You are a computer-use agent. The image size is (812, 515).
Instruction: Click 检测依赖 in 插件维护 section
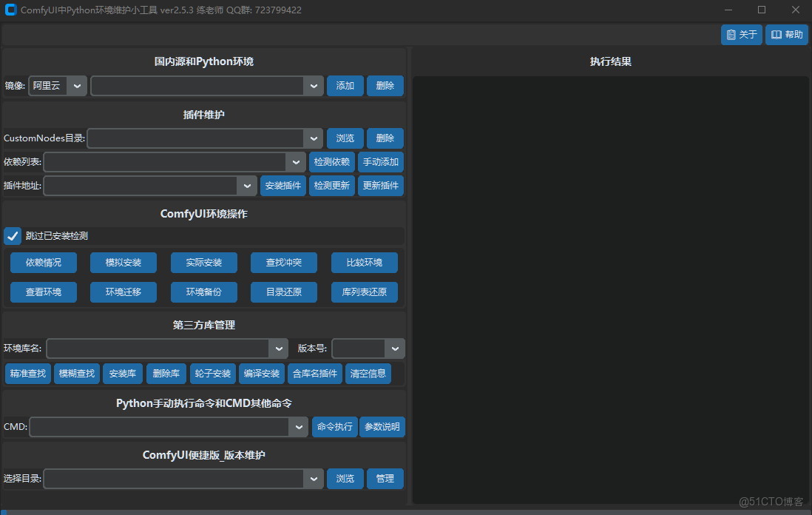(331, 161)
